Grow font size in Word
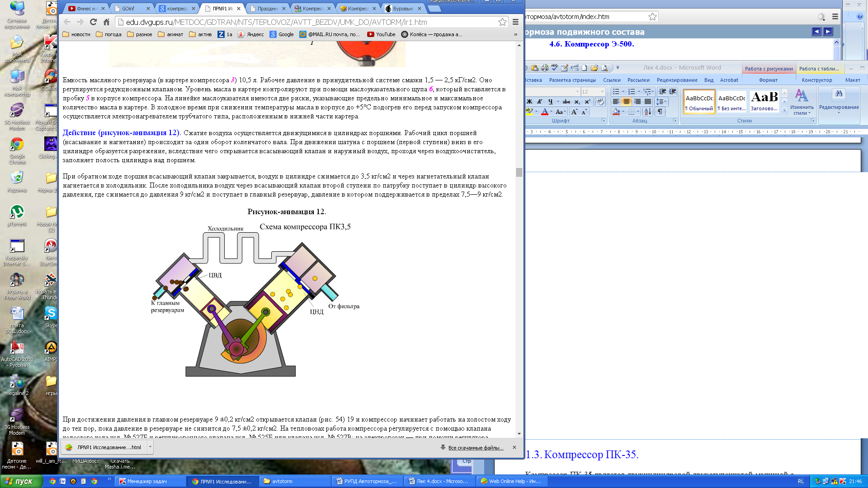Screen dimensions: 868x488 click(x=574, y=112)
